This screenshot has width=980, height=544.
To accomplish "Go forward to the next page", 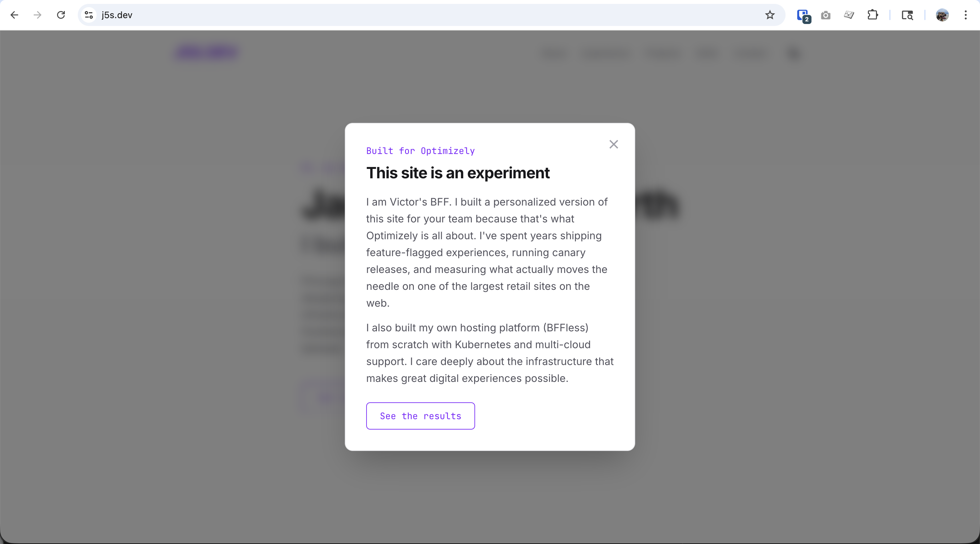I will coord(37,15).
